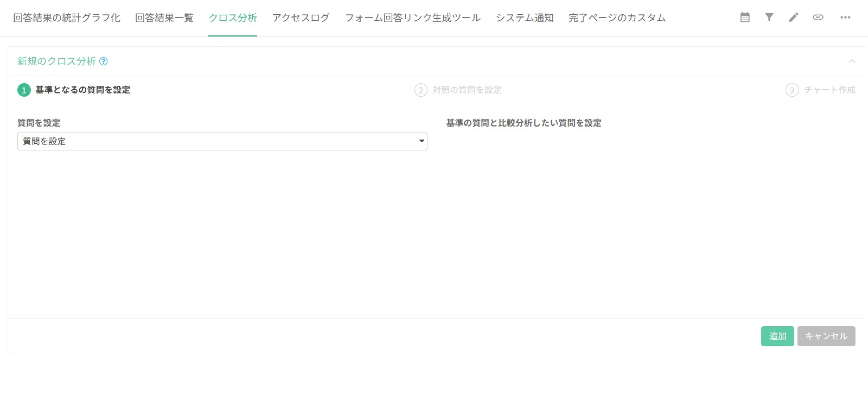Switch to 回答結果の統計グラフ化 tab
The height and width of the screenshot is (407, 868).
(67, 18)
